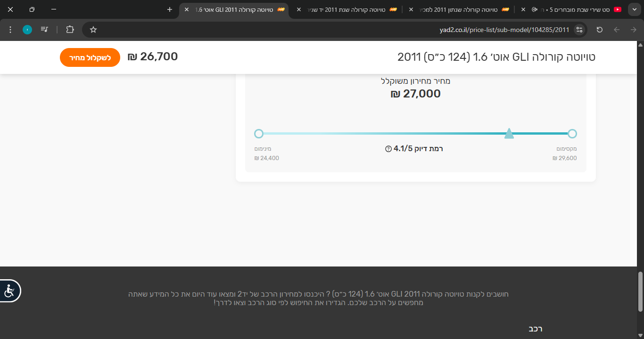Click the minimum circle handle of the price range
Viewport: 644px width, 339px height.
pos(258,134)
